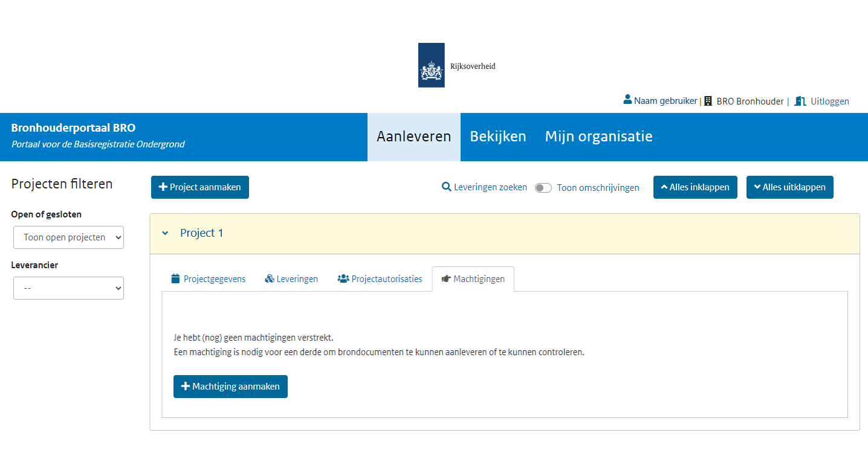Toggle Alles inklappen to collapse all projects
Image resolution: width=868 pixels, height=453 pixels.
point(695,187)
